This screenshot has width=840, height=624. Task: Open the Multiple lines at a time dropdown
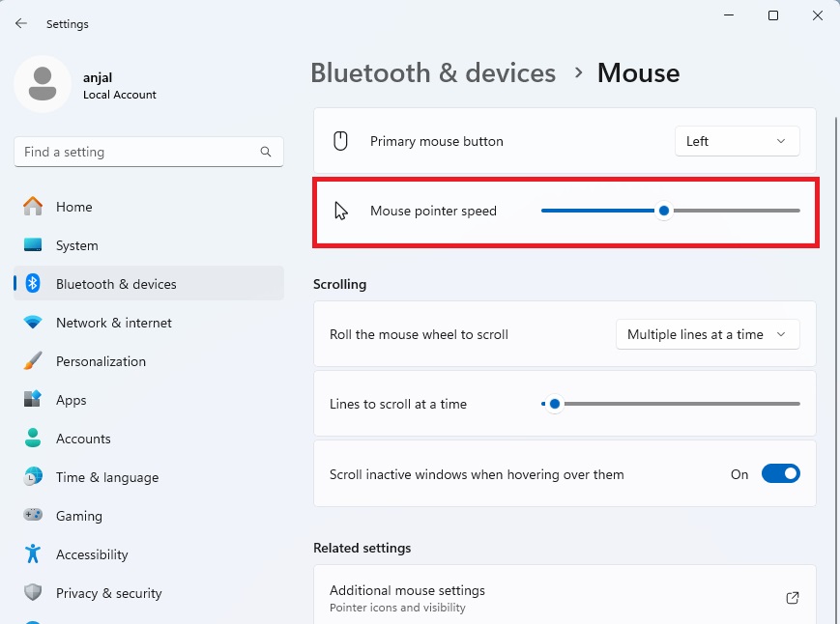click(708, 334)
